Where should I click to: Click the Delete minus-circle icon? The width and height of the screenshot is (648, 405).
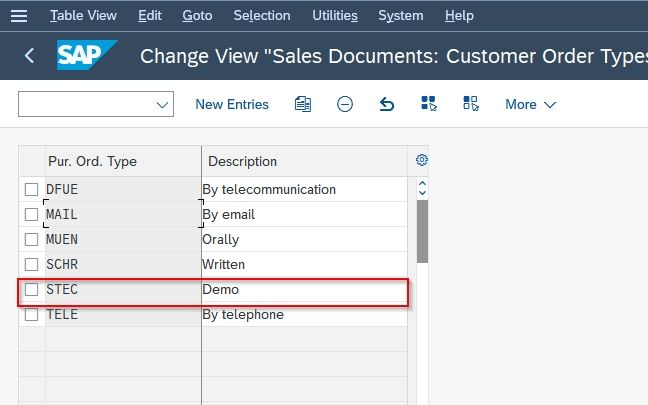tap(345, 104)
